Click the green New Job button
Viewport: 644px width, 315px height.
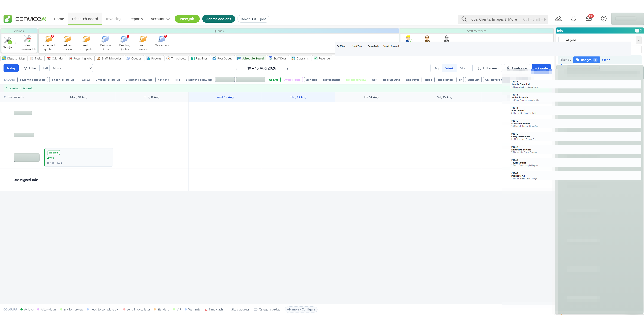point(187,19)
